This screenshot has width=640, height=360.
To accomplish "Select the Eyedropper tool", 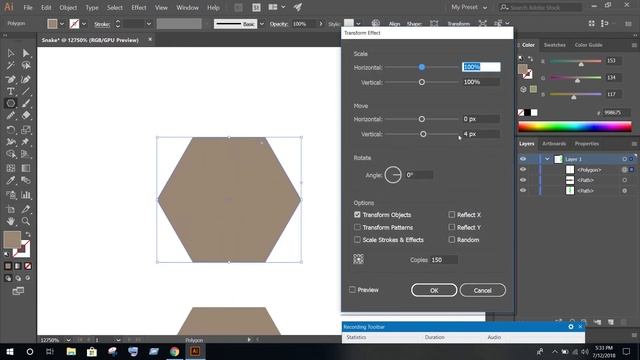I will coord(11,180).
